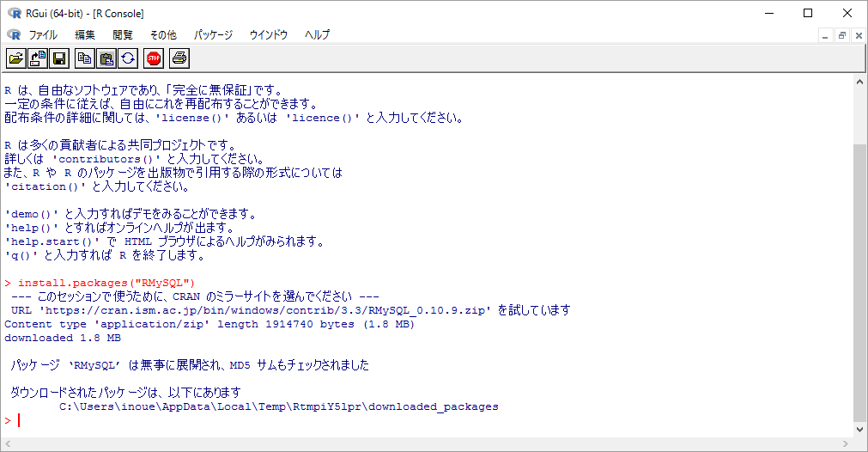Click the Copy toolbar icon
Viewport: 868px width, 452px height.
coord(85,58)
